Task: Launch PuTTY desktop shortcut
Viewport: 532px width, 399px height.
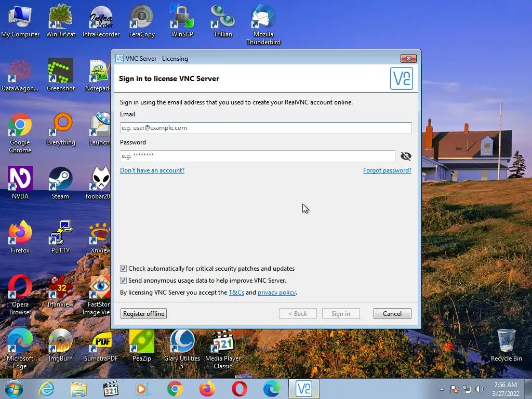Action: 60,237
